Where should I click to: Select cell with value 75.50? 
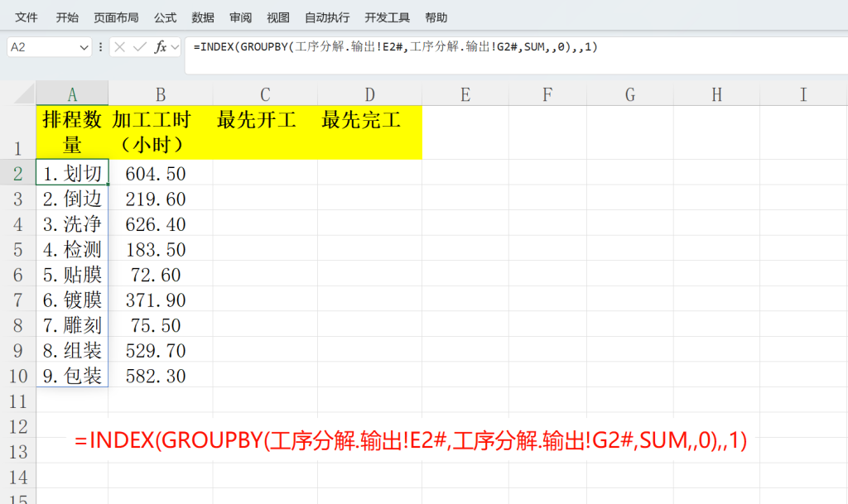[x=161, y=324]
